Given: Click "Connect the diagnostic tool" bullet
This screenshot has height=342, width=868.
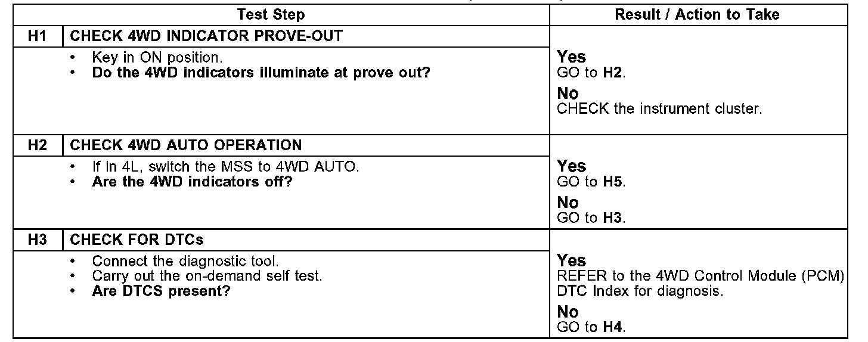Looking at the screenshot, I should pos(185,261).
